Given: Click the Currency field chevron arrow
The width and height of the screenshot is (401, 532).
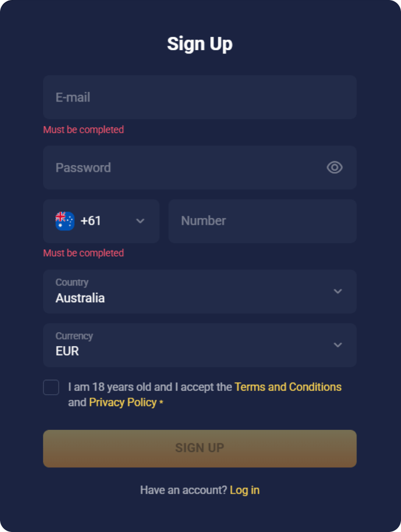Looking at the screenshot, I should (338, 345).
